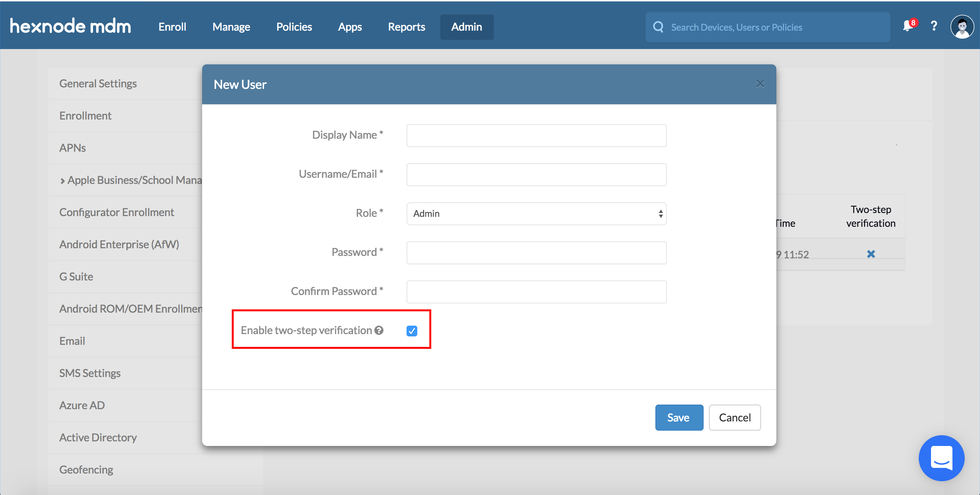Open Geofencing in sidebar
The height and width of the screenshot is (495, 980).
click(155, 470)
